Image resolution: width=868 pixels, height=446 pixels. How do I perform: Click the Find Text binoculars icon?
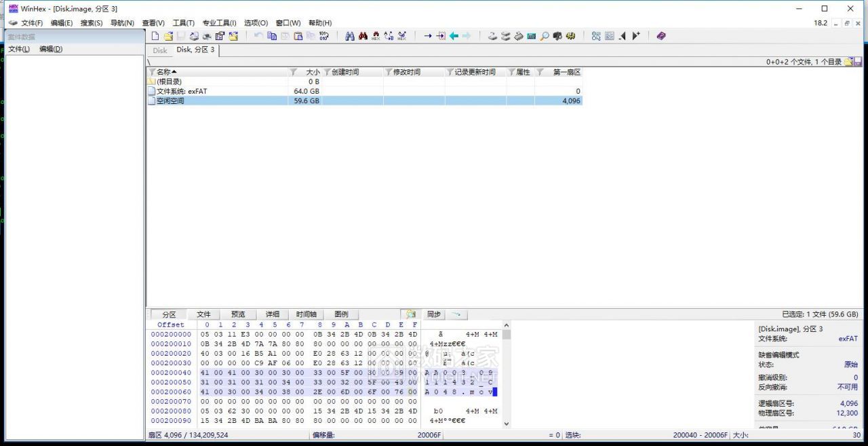pyautogui.click(x=349, y=36)
